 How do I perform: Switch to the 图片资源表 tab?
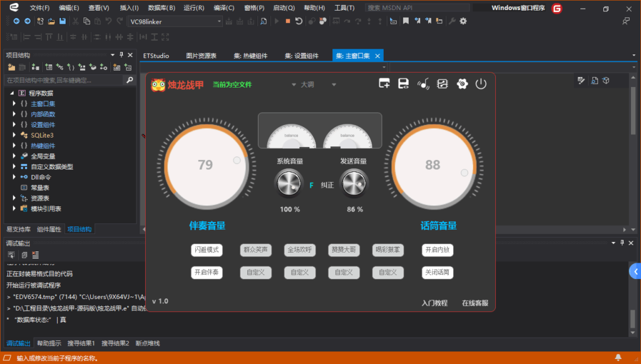point(201,56)
